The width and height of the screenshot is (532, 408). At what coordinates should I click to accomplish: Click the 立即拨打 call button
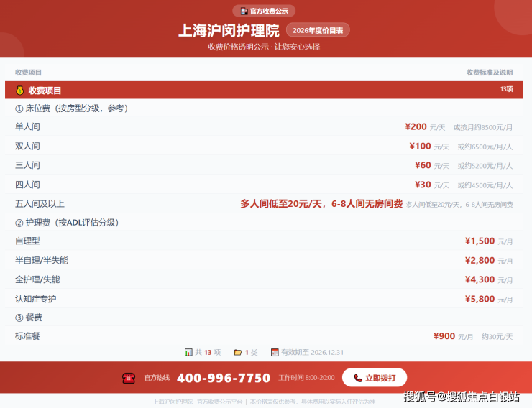click(x=375, y=378)
